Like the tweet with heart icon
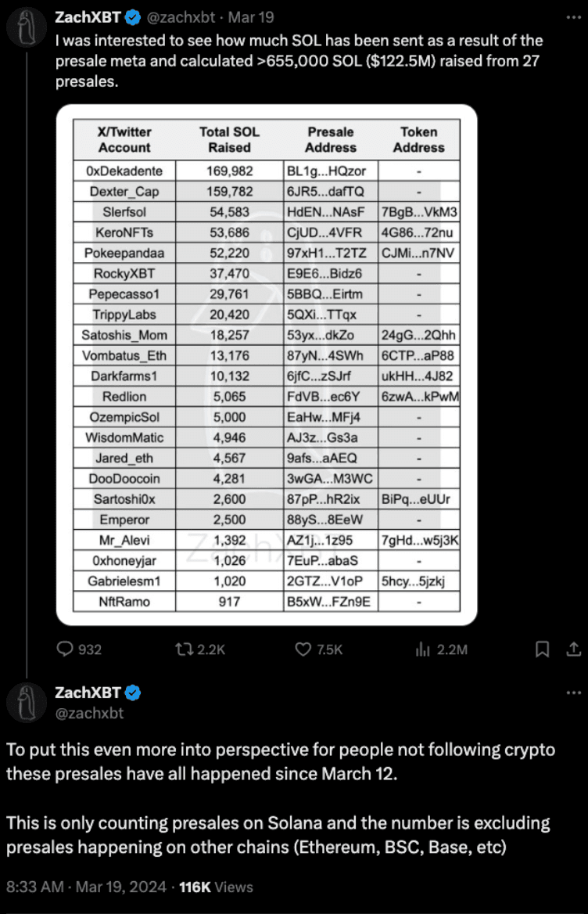 [303, 650]
